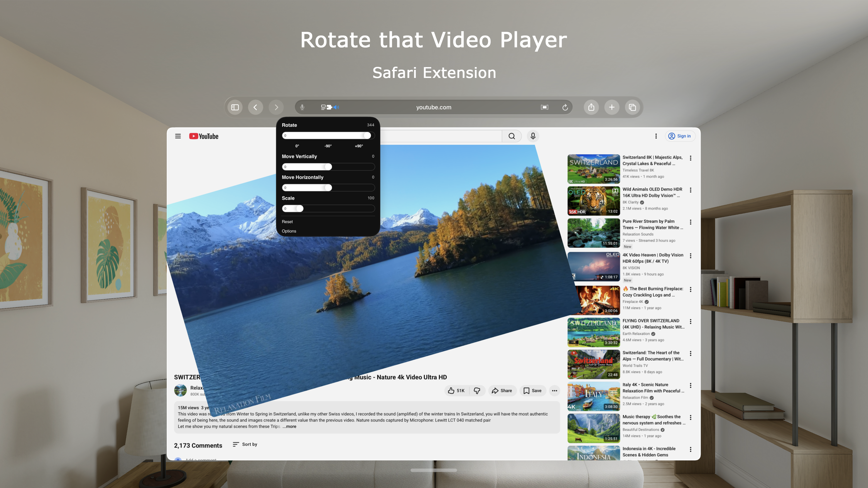The image size is (868, 488).
Task: Adjust the Move Vertically slider
Action: tap(328, 167)
